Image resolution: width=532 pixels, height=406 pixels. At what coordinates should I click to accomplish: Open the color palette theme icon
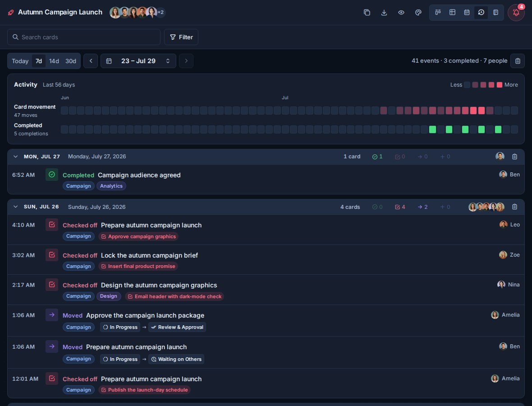pos(418,12)
